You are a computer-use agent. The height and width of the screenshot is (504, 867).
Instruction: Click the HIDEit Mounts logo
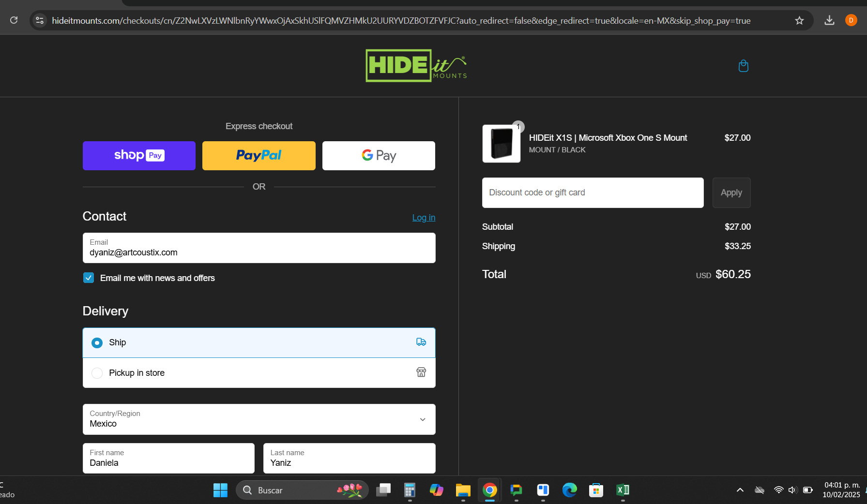(416, 65)
